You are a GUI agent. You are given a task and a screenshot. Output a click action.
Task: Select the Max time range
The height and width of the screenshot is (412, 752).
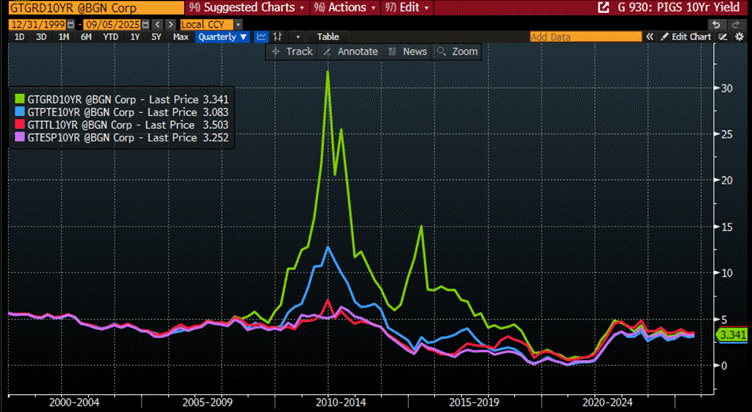coord(180,37)
